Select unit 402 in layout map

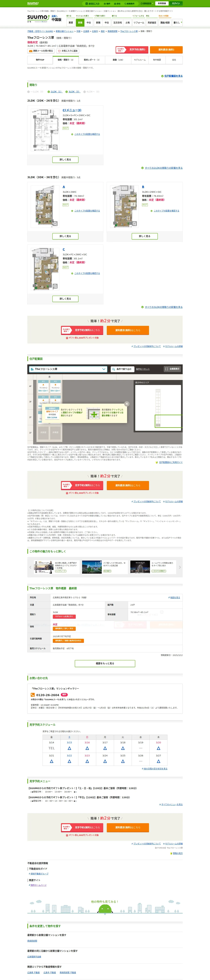click(x=55, y=386)
